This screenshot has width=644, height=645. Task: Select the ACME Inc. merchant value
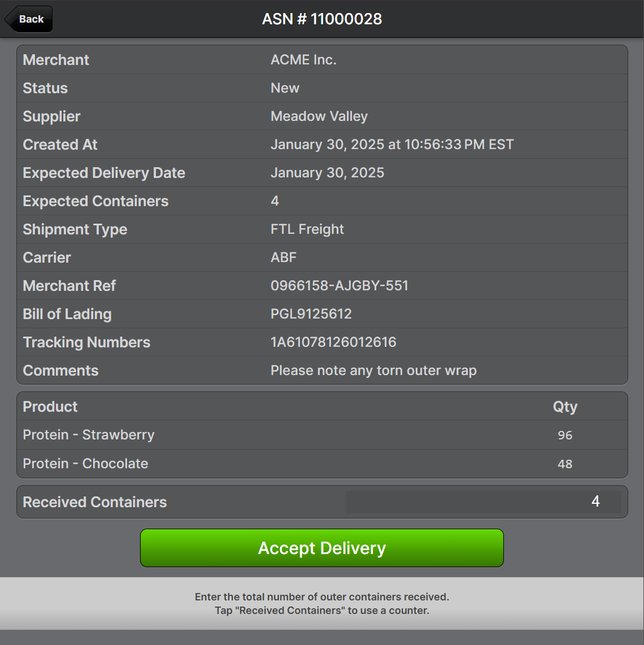[303, 60]
